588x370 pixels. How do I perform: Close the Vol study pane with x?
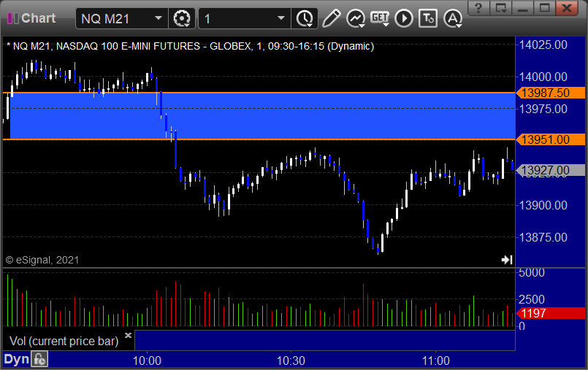point(128,335)
